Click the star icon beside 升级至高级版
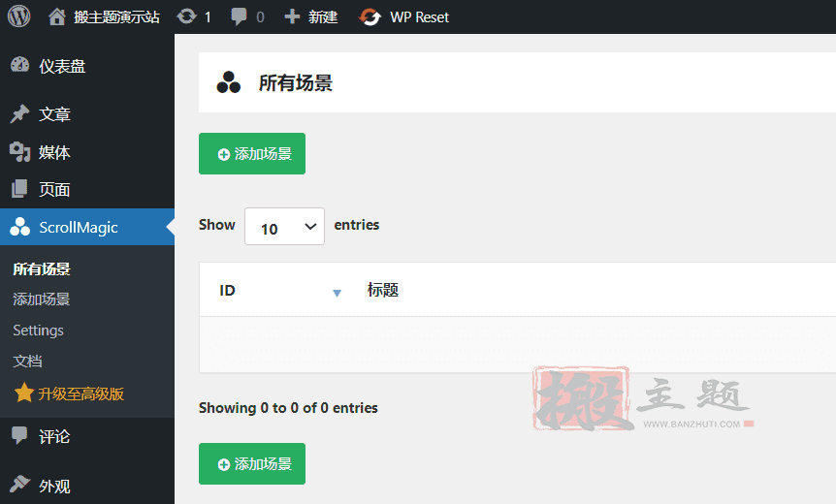 pyautogui.click(x=23, y=394)
